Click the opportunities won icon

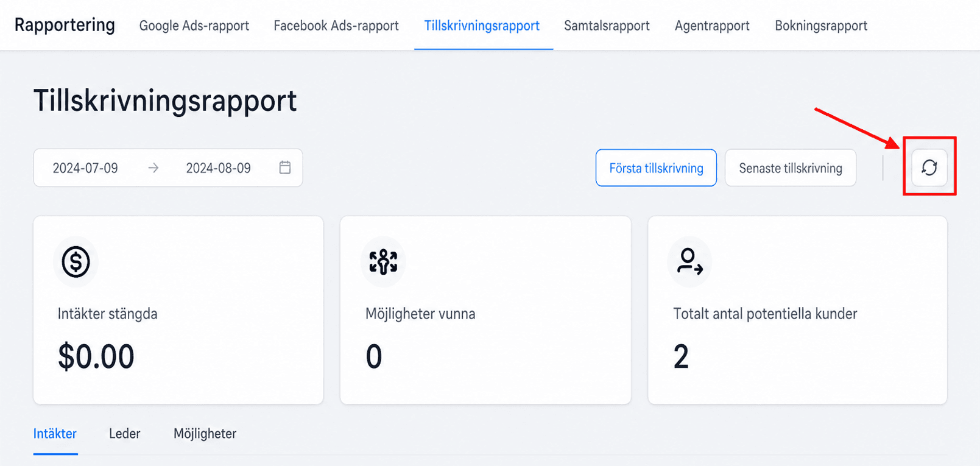pyautogui.click(x=383, y=262)
